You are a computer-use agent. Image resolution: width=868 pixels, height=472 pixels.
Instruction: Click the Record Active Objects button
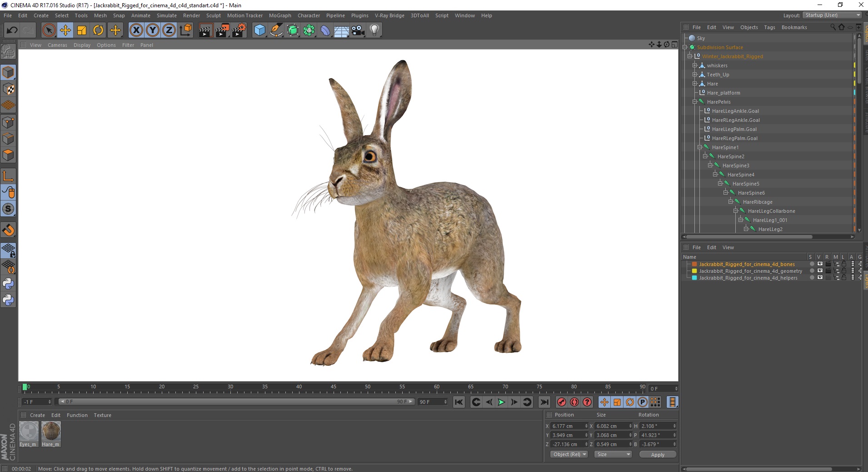pyautogui.click(x=562, y=402)
